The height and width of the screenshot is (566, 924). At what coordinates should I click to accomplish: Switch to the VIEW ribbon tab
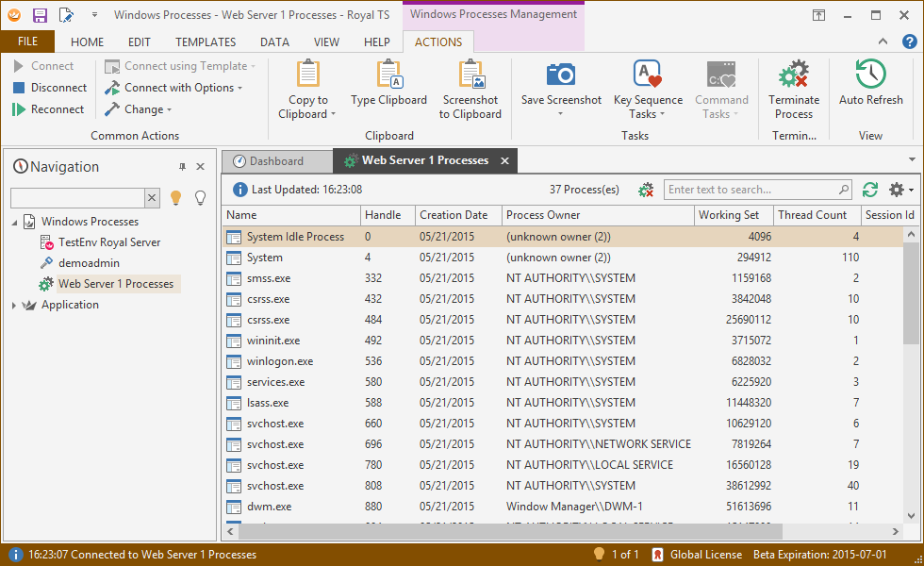326,42
